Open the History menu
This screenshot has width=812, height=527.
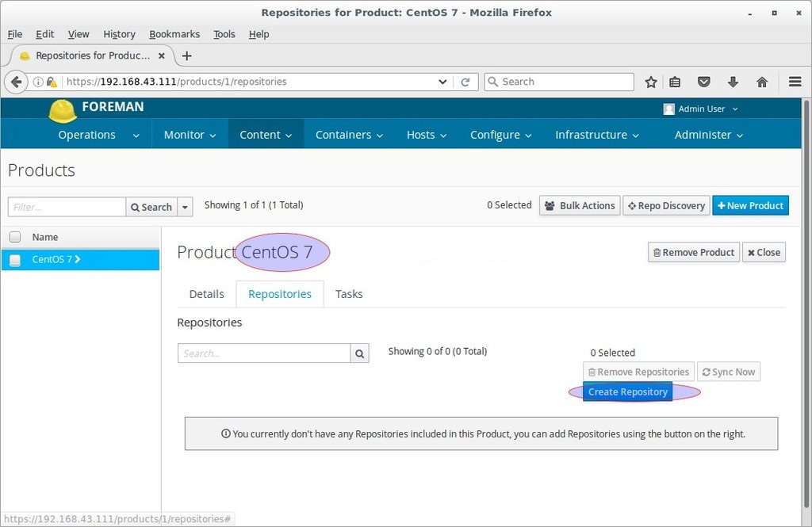coord(119,34)
